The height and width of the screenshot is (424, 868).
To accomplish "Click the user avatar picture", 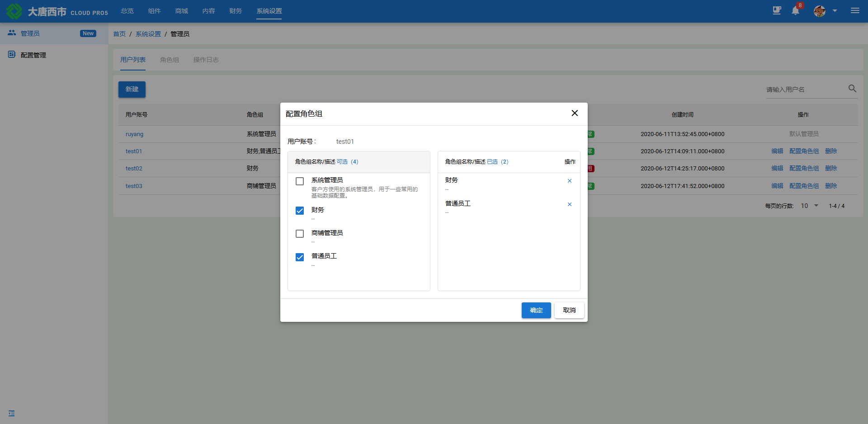I will pyautogui.click(x=820, y=11).
